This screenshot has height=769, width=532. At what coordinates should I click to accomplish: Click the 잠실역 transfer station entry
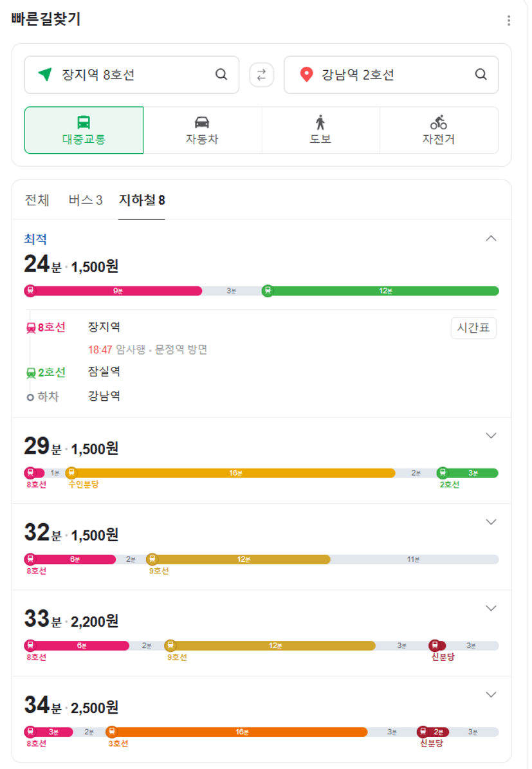pyautogui.click(x=104, y=371)
